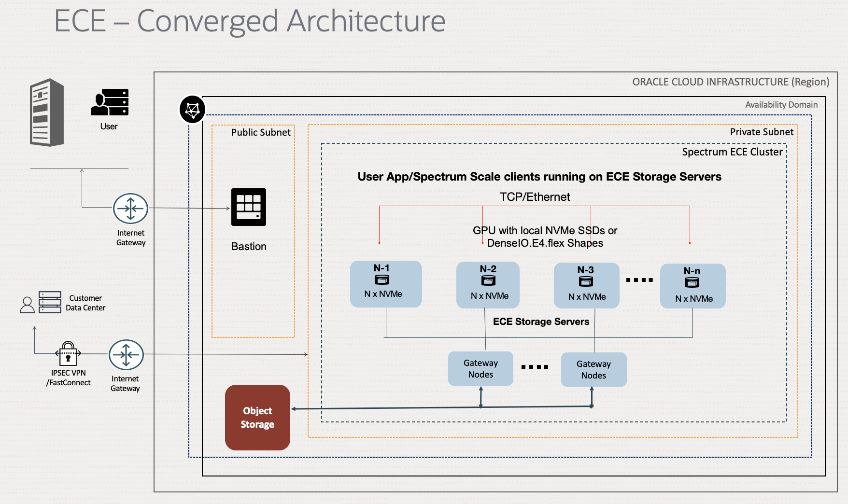Expand the dotted marker between Gateway Nodes
Image resolution: width=848 pixels, height=504 pixels.
click(x=535, y=368)
